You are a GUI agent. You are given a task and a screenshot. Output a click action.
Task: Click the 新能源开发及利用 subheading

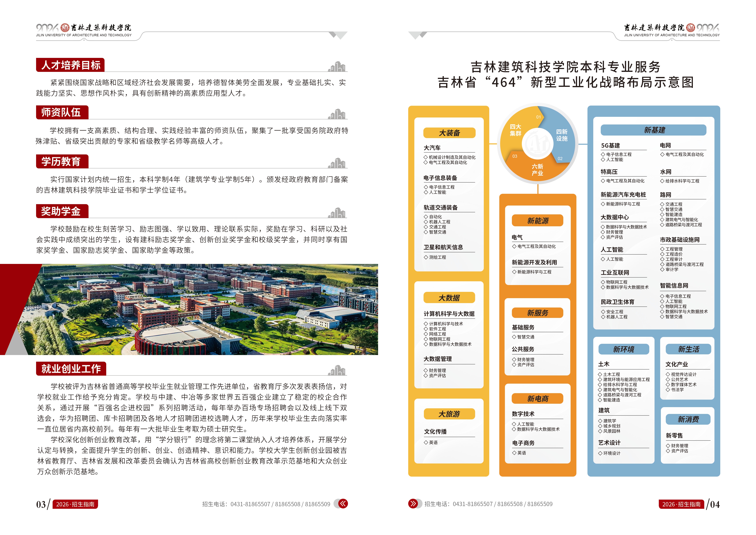point(534,262)
